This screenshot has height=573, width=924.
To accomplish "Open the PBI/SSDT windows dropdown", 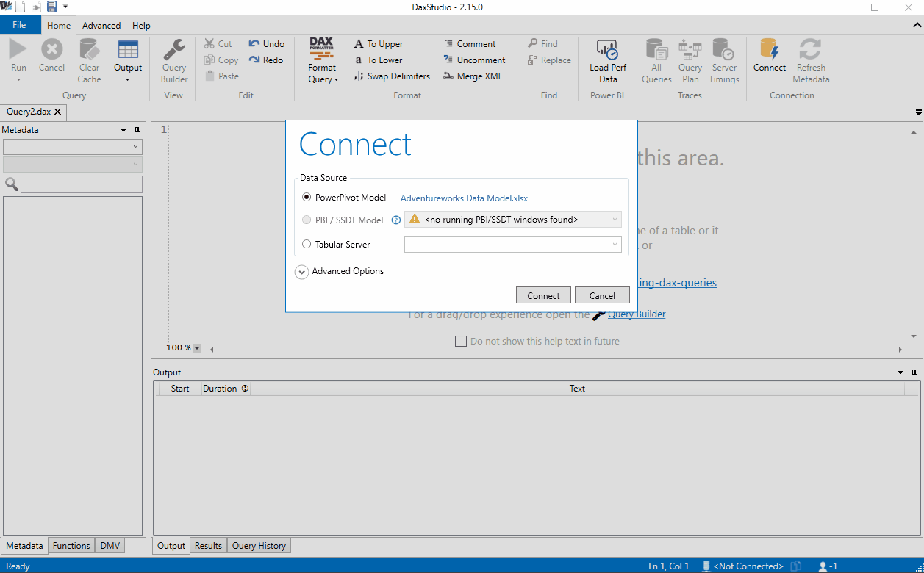I will (513, 220).
